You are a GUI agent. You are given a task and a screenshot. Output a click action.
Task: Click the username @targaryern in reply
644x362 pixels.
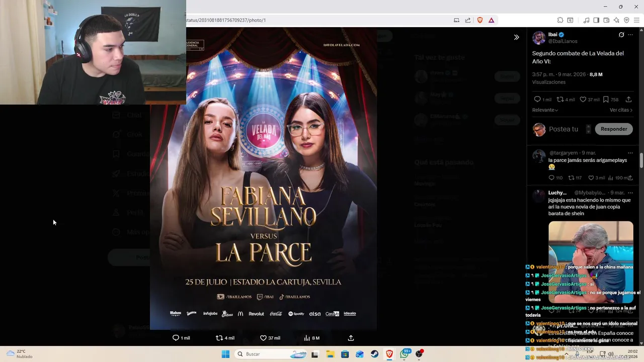tap(563, 153)
